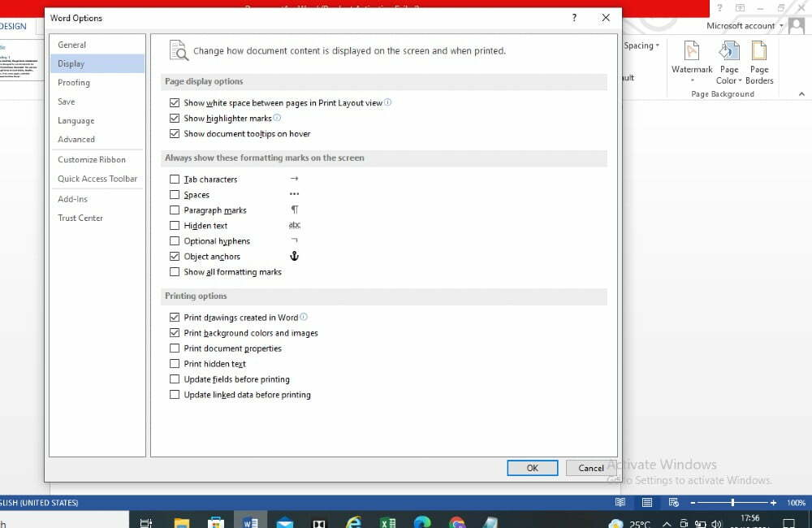Switch to the Proofing category
Screen dimensions: 812x528
click(74, 82)
